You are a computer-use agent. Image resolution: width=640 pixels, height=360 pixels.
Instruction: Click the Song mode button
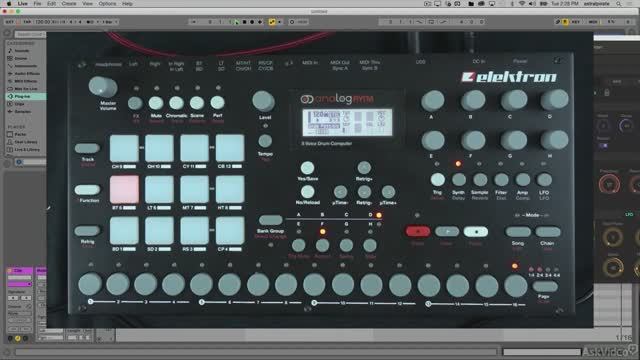click(518, 232)
